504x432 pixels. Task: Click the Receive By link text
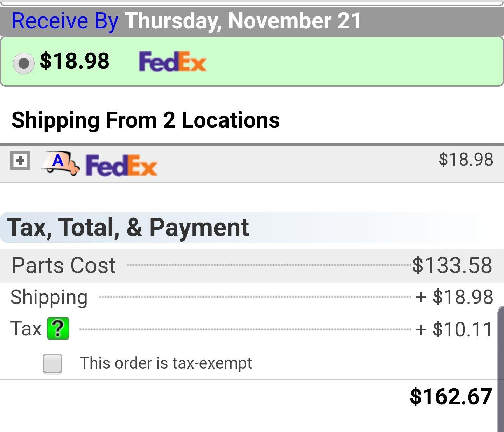[x=65, y=21]
